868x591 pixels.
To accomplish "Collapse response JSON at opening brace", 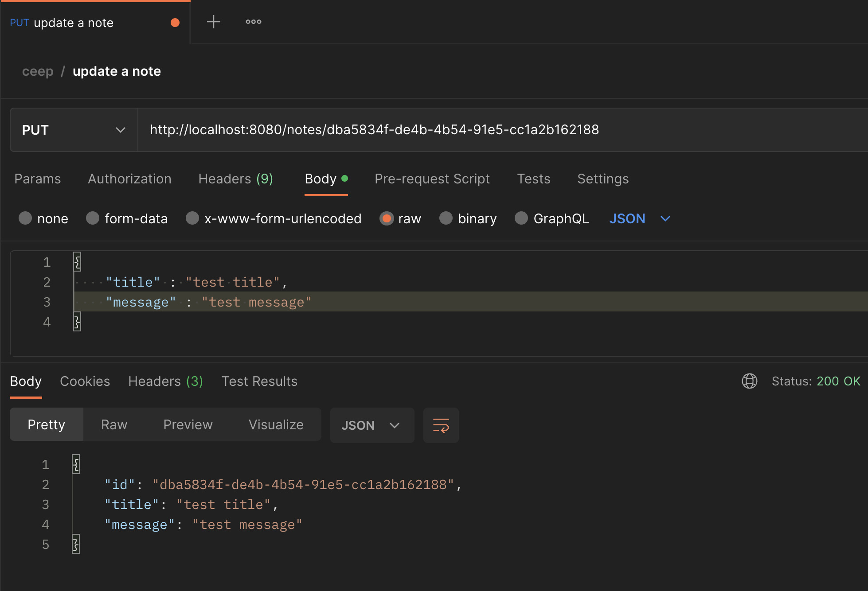I will (x=76, y=464).
